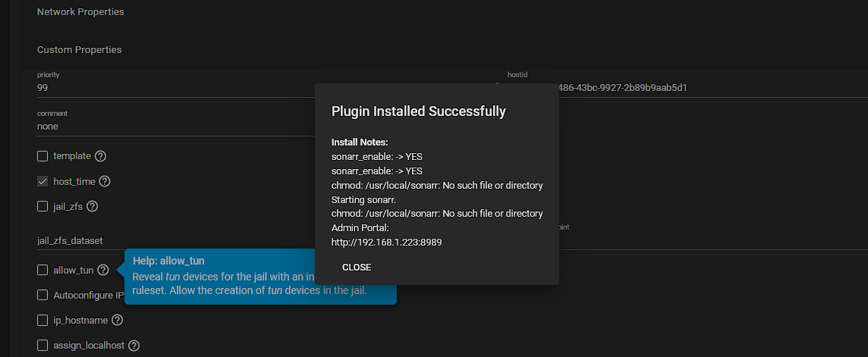
Task: Click the jail_zfs_dataset input field
Action: click(x=175, y=241)
